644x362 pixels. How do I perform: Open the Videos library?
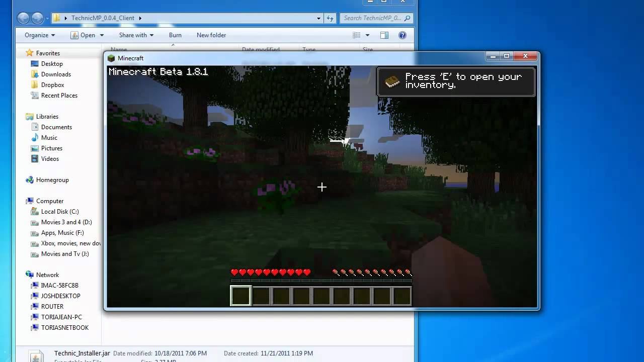point(50,159)
